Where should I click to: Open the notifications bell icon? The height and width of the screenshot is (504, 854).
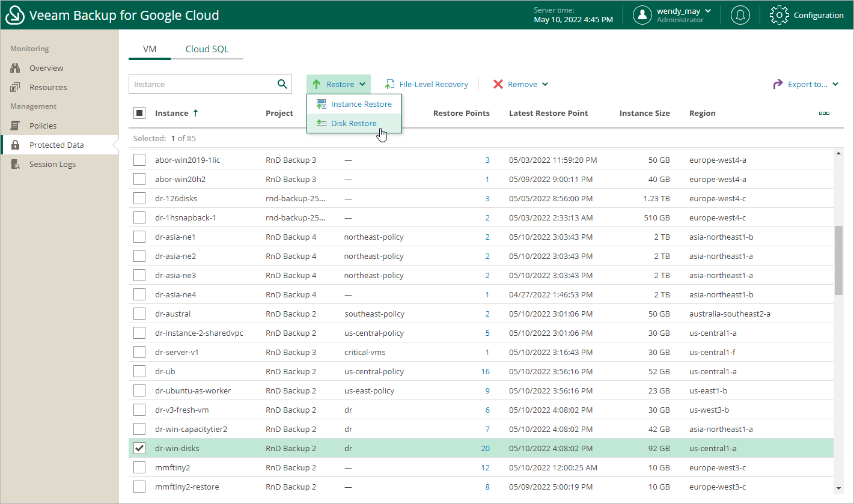740,15
